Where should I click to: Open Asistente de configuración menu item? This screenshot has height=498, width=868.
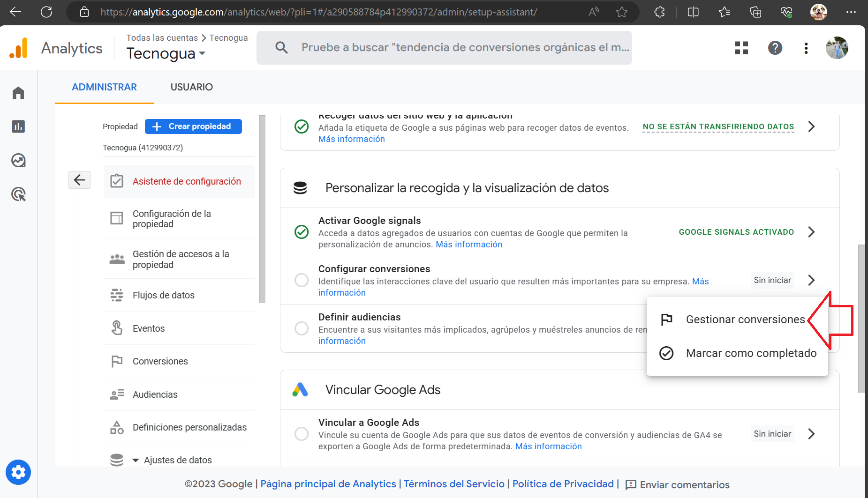(x=179, y=181)
